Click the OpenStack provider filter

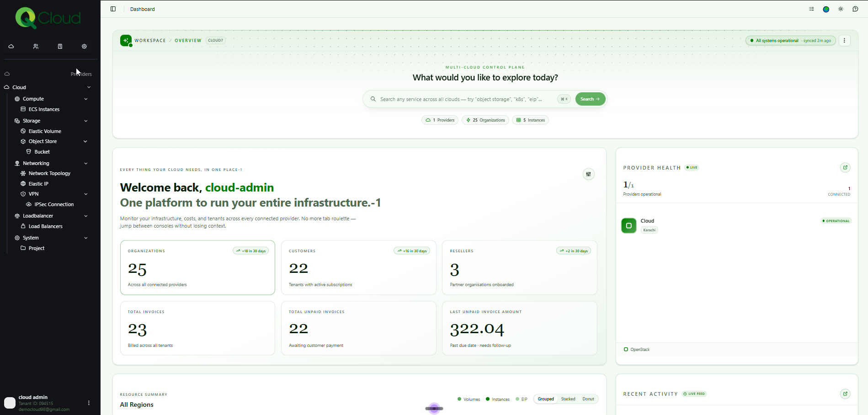click(x=637, y=350)
